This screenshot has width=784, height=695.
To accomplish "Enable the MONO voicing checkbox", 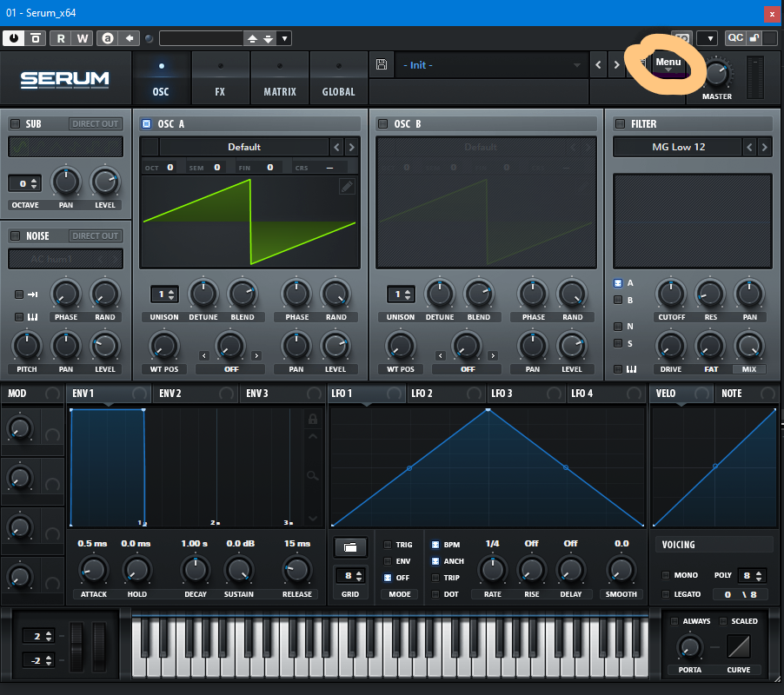I will coord(666,575).
